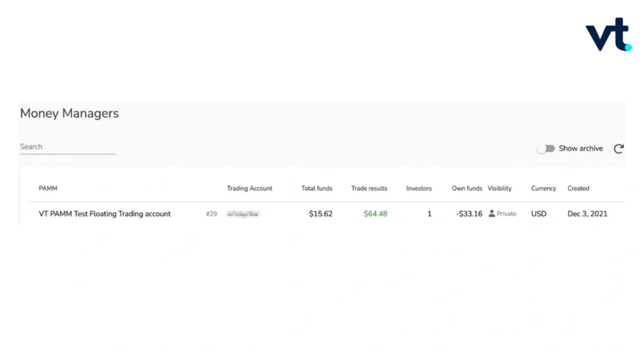Sort by Trading Account column header
644x352 pixels.
pyautogui.click(x=249, y=188)
